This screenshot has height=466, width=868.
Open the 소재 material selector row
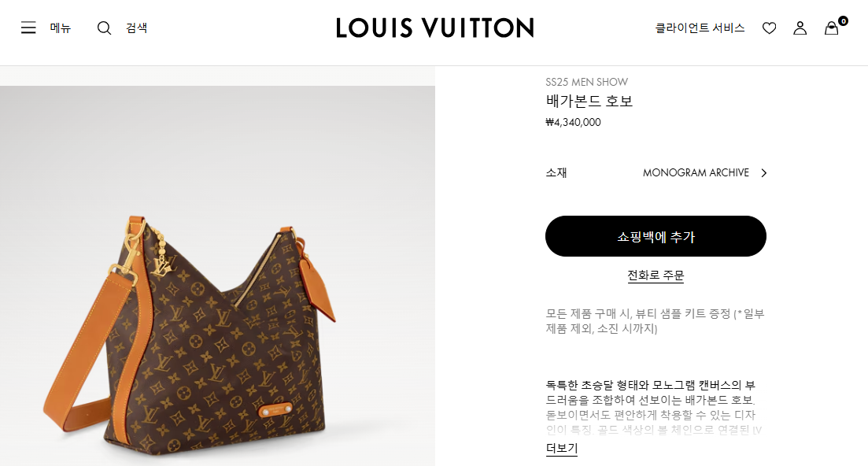tap(656, 172)
